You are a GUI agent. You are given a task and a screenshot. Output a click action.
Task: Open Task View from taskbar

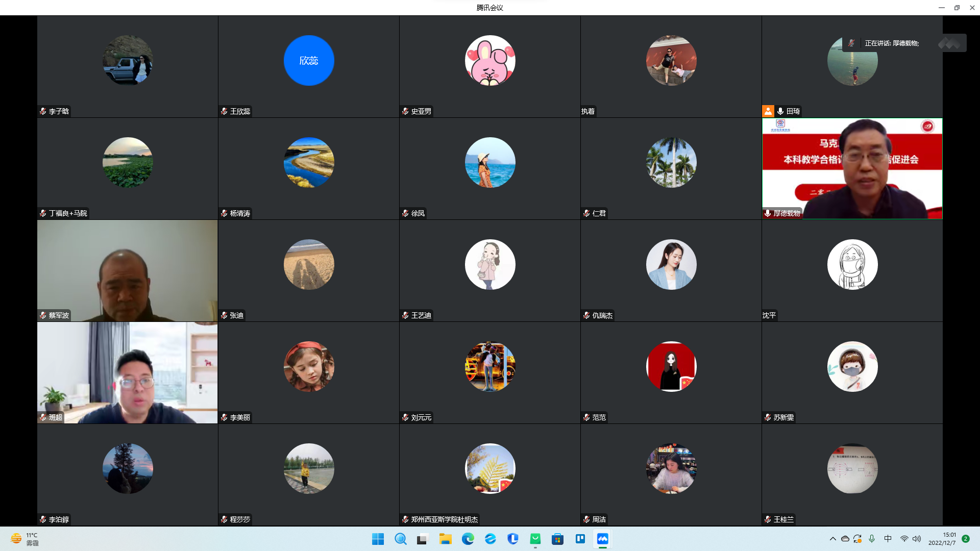[423, 539]
